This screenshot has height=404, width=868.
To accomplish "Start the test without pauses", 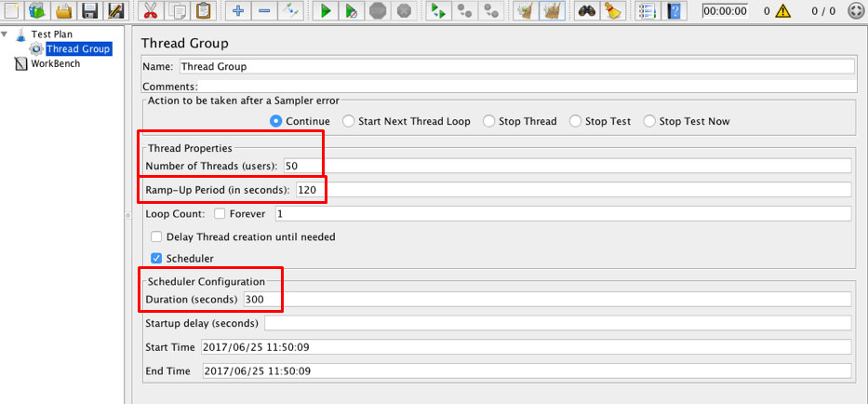I will [x=352, y=10].
